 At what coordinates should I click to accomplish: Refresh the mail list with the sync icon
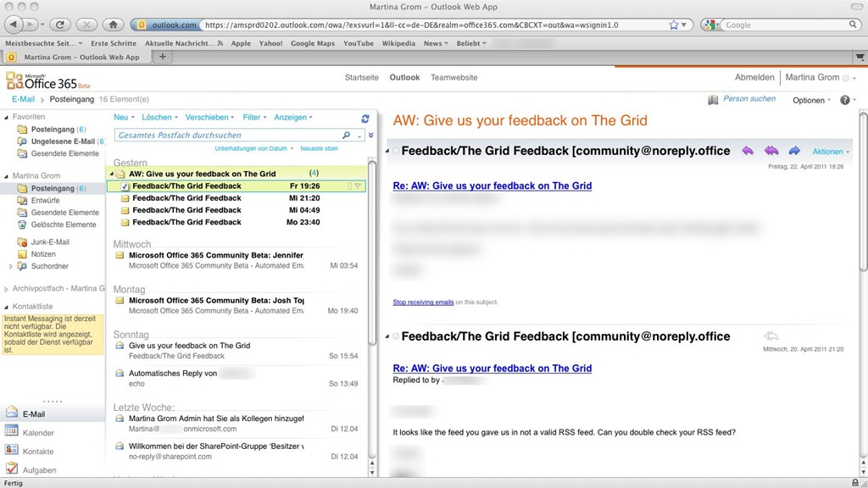(365, 119)
